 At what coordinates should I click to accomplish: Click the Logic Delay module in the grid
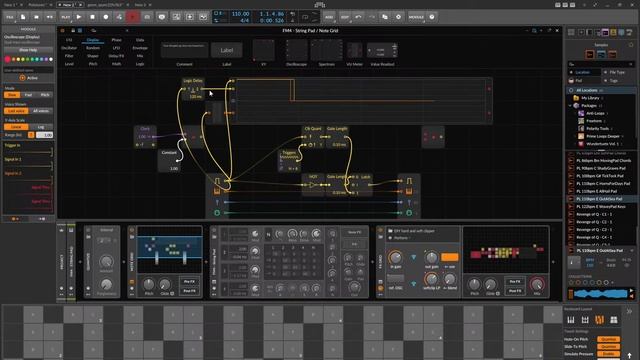point(193,89)
